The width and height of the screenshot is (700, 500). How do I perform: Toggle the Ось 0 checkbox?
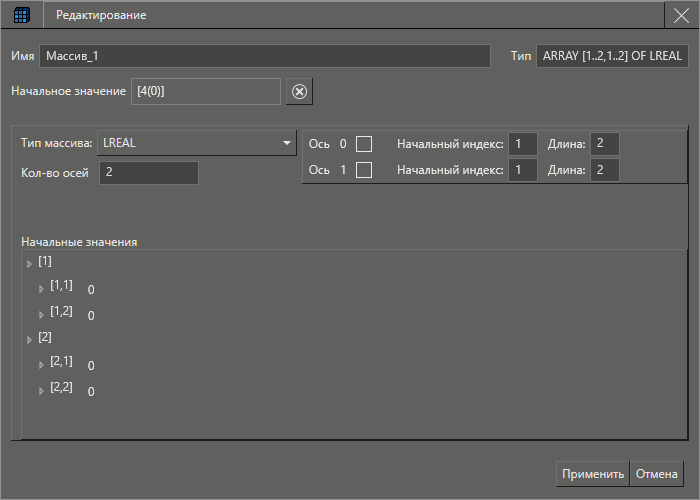pyautogui.click(x=364, y=144)
